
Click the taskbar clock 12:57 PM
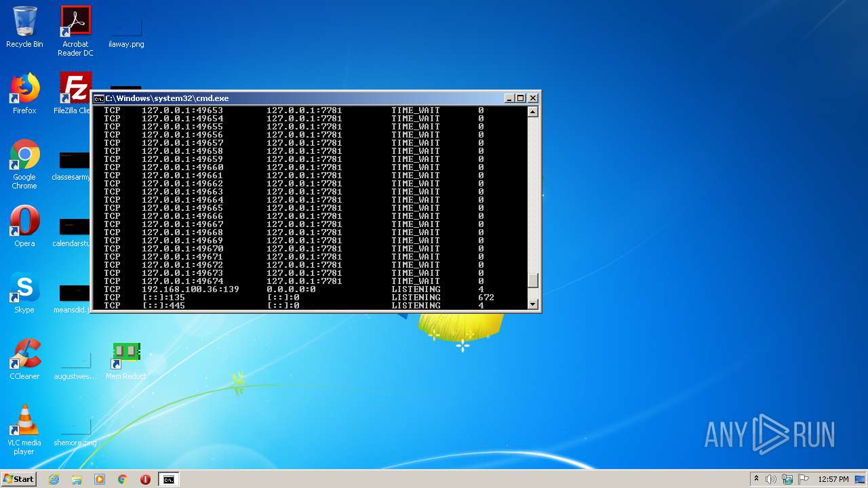(833, 479)
